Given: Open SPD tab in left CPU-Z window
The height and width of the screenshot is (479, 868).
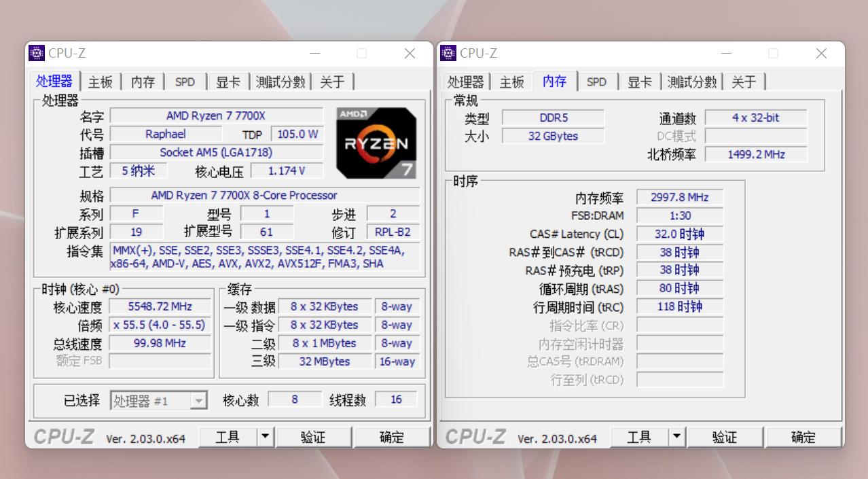Looking at the screenshot, I should 185,82.
